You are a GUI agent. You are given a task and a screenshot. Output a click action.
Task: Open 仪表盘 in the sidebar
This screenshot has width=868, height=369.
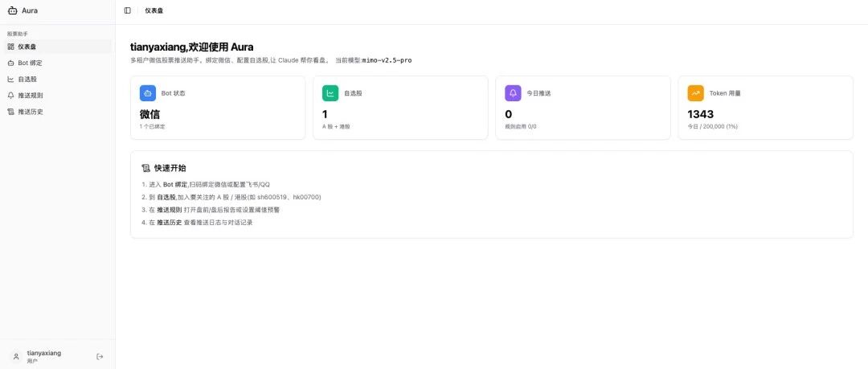(58, 47)
